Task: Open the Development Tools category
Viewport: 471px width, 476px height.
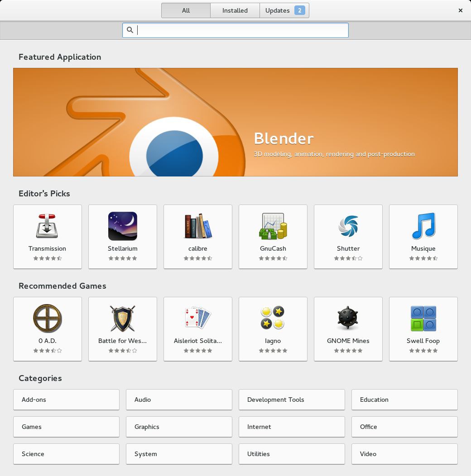Action: coord(292,400)
